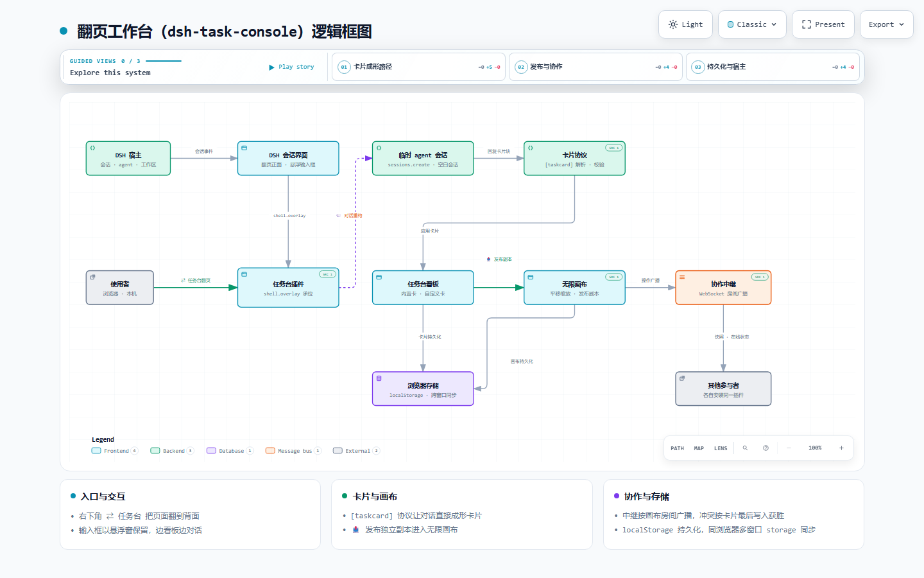Open guided view 卡片成形路径
This screenshot has height=578, width=924.
pos(418,67)
